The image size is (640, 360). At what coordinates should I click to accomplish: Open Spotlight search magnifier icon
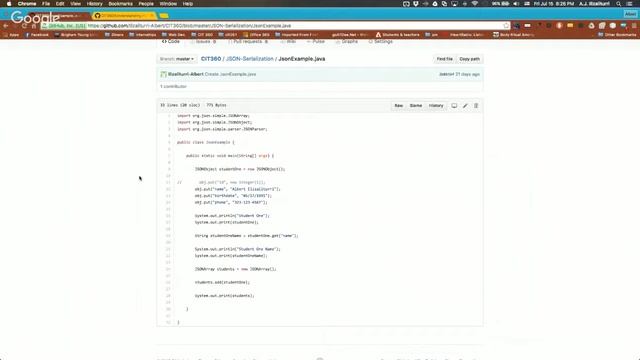619,4
